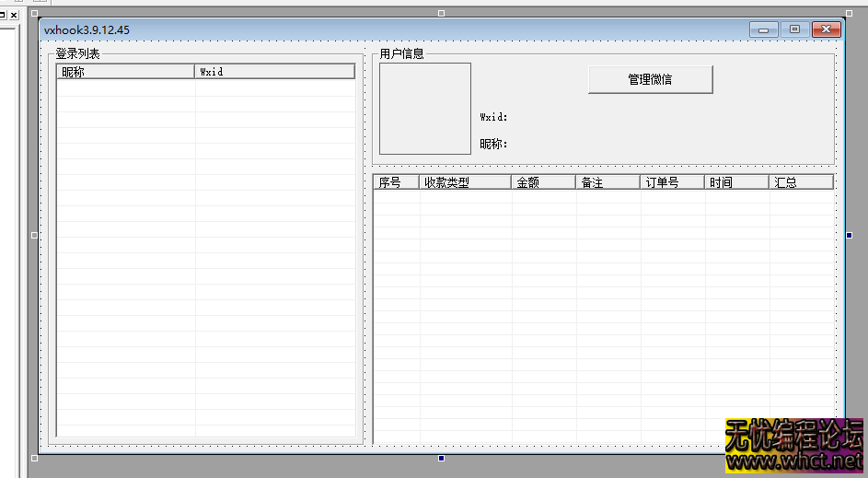Click the small close icon at top-left panel
This screenshot has height=478, width=868.
click(14, 16)
